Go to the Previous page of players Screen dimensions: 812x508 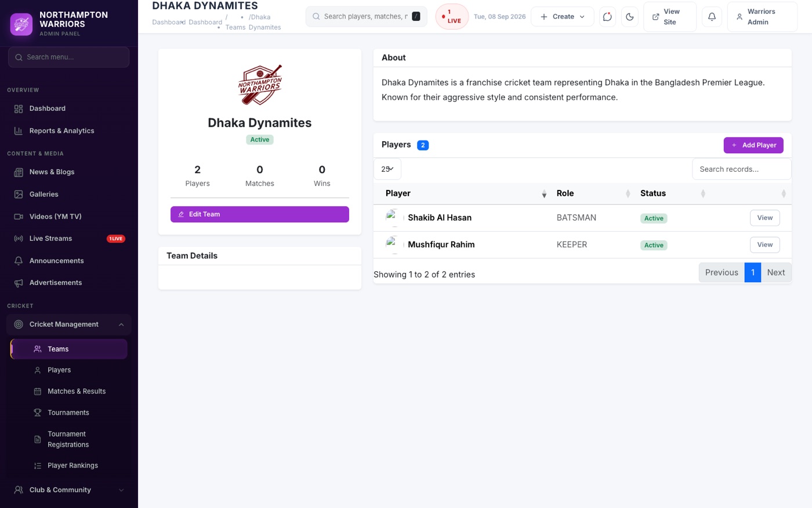tap(722, 272)
